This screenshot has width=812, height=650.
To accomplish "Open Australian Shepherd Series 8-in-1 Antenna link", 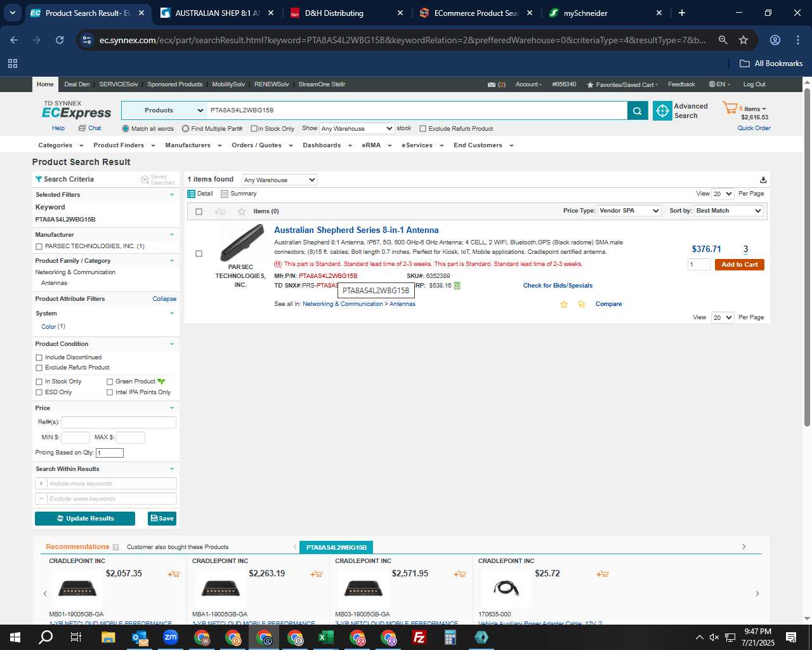I will point(356,230).
